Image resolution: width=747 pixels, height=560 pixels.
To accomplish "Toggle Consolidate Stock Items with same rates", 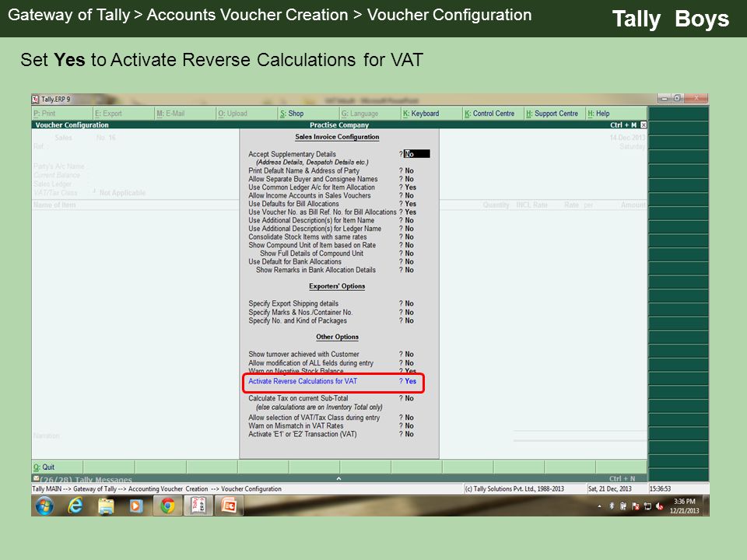I will point(409,236).
